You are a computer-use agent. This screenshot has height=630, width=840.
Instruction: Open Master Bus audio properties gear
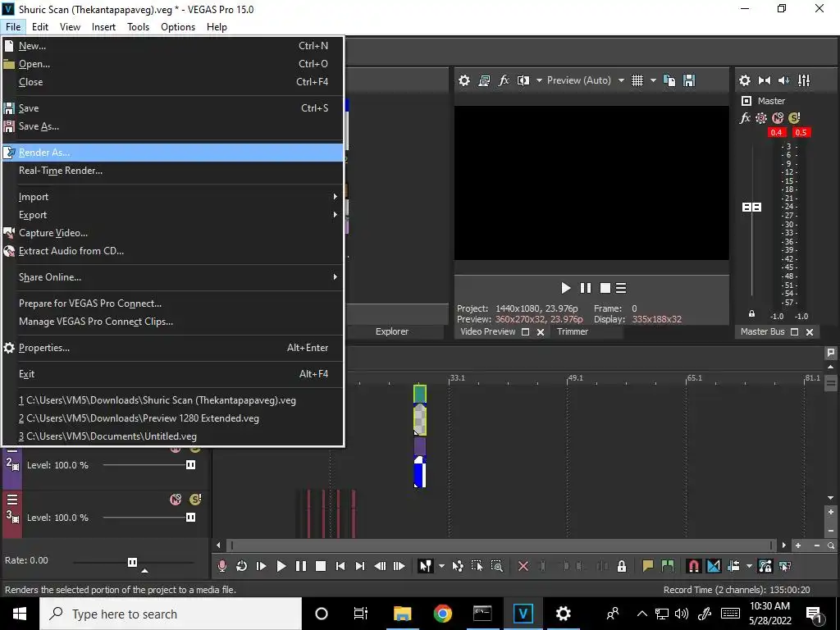pos(745,80)
